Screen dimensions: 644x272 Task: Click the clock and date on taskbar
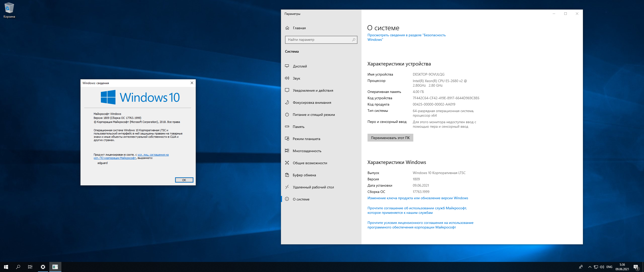pyautogui.click(x=622, y=267)
